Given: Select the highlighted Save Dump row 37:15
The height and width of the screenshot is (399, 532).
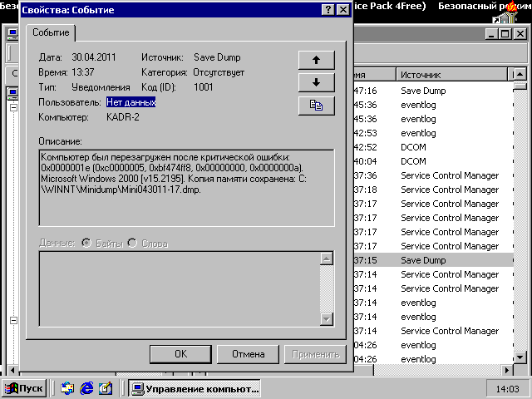Looking at the screenshot, I should click(x=433, y=260).
